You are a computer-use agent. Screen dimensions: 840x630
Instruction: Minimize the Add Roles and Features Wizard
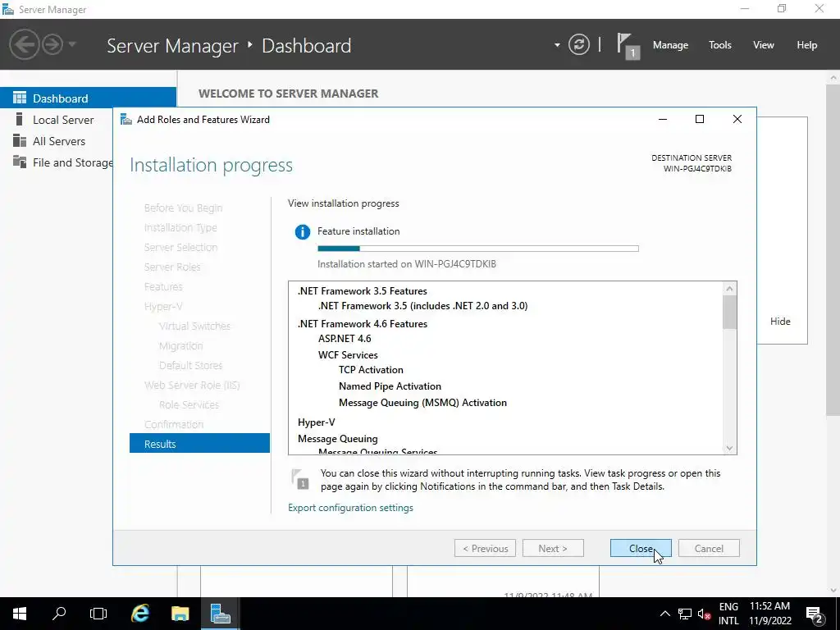(663, 119)
